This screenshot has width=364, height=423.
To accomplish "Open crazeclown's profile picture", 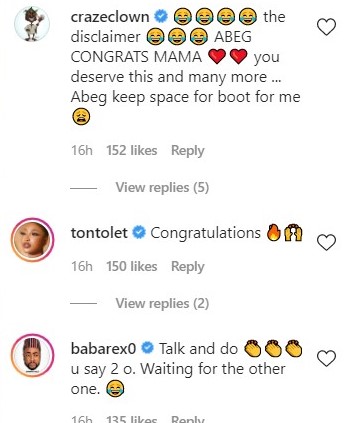I will tap(32, 24).
